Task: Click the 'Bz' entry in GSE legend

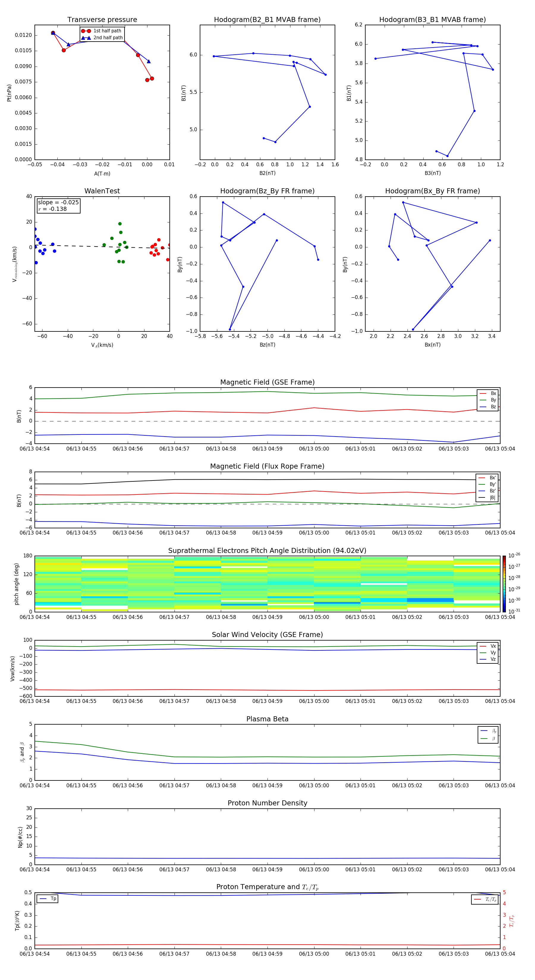Action: click(x=488, y=407)
